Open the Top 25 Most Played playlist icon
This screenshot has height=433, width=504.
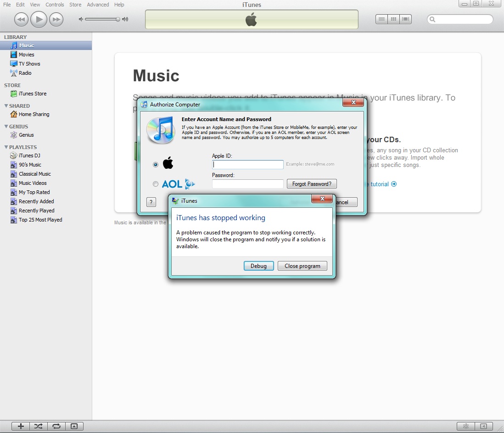click(x=13, y=220)
